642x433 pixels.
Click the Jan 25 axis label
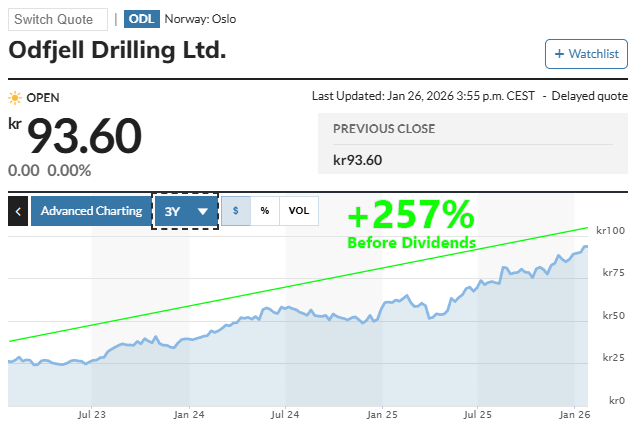pos(382,415)
